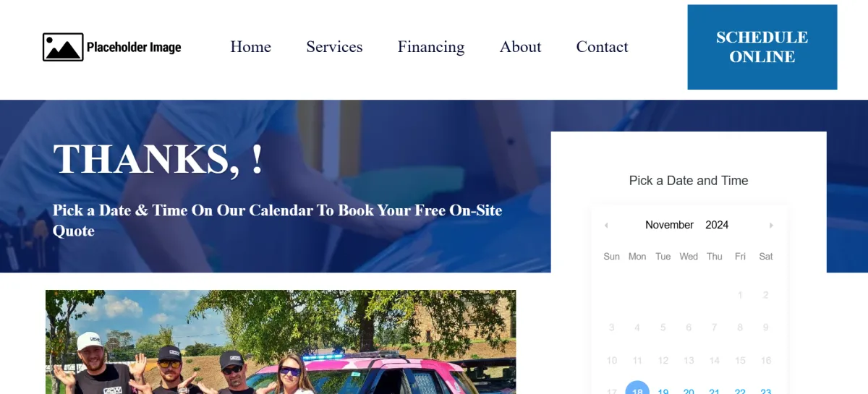This screenshot has height=394, width=868.
Task: Click the Schedule Online button
Action: (762, 47)
